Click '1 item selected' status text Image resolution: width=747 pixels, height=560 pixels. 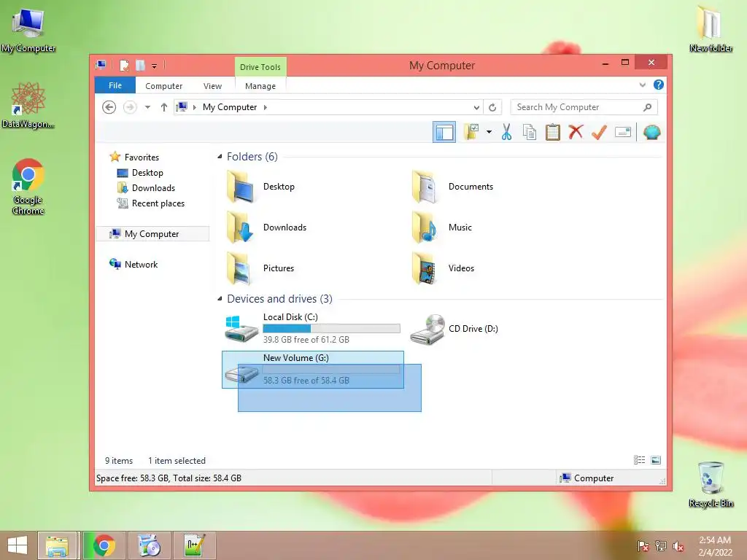177,461
